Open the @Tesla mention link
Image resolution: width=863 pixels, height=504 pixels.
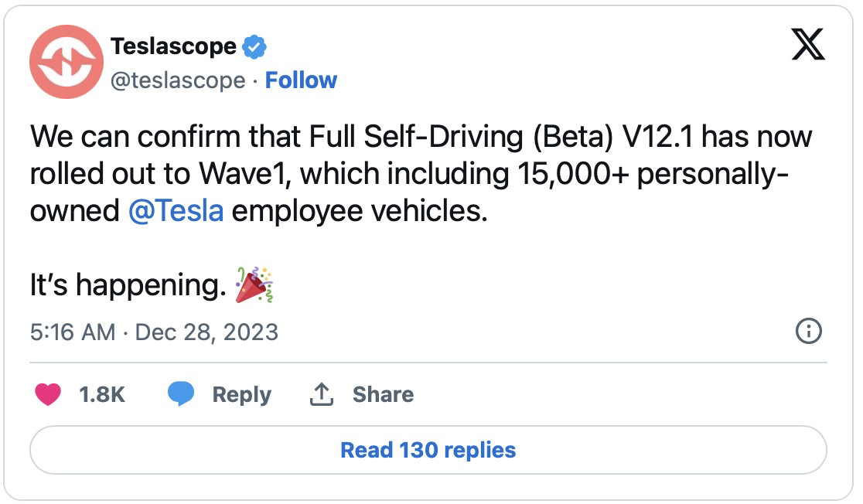tap(176, 211)
